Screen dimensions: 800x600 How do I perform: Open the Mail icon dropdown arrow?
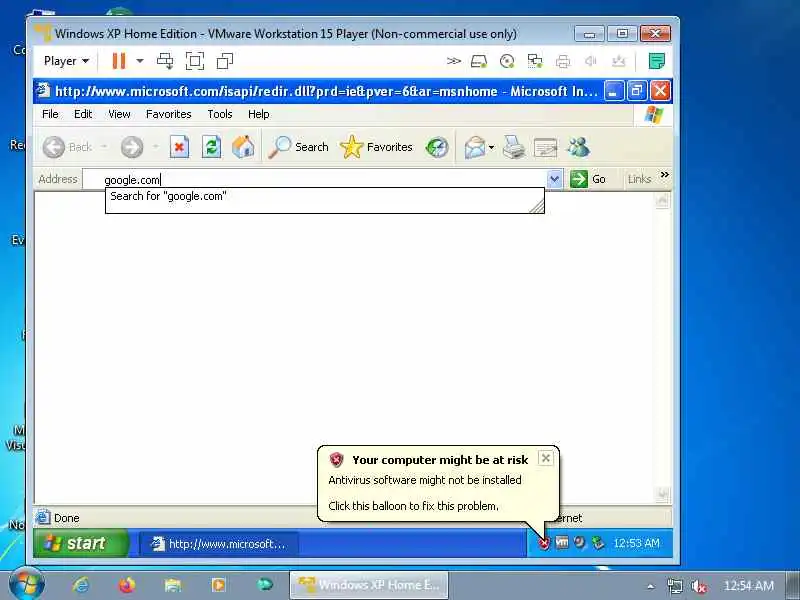(x=491, y=147)
